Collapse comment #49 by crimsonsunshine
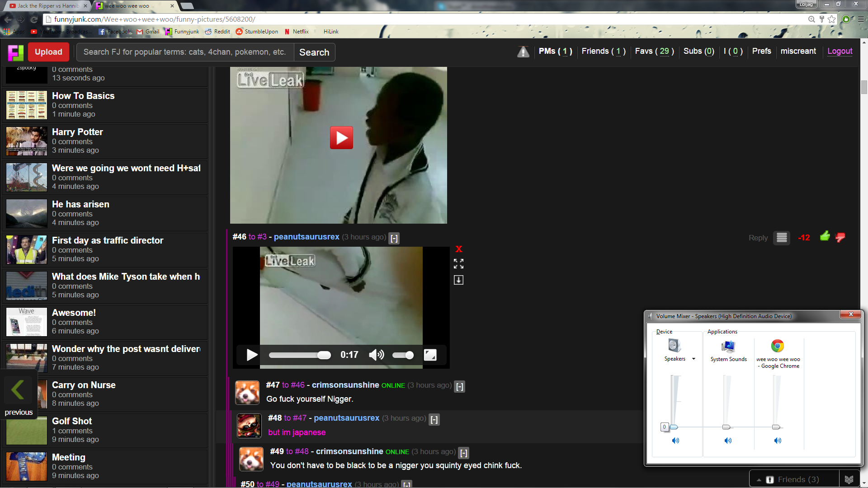This screenshot has height=488, width=868. (464, 453)
